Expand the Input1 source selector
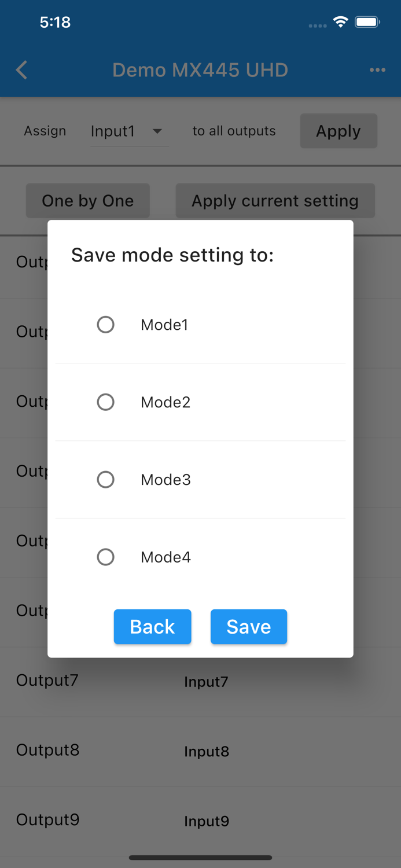 point(113,131)
